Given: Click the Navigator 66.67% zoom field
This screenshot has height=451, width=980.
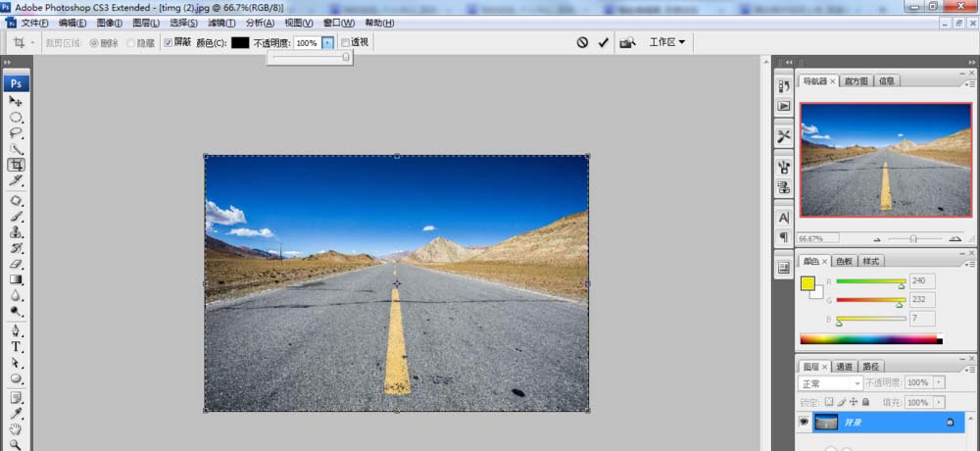Looking at the screenshot, I should point(818,238).
